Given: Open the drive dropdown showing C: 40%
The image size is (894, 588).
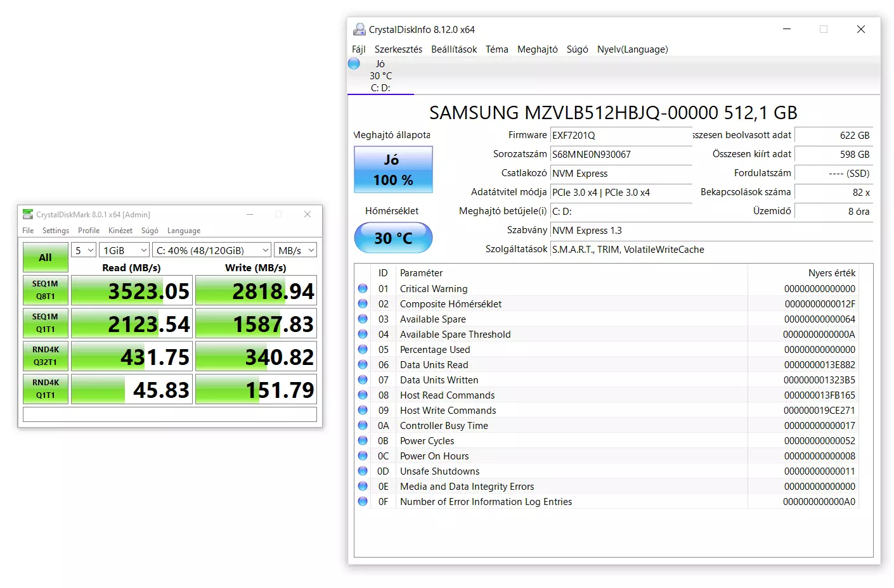Looking at the screenshot, I should click(212, 250).
